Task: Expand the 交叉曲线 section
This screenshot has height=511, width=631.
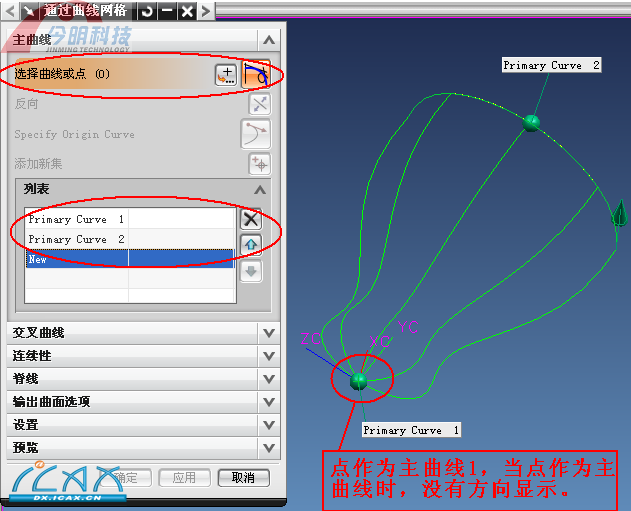Action: pos(267,333)
